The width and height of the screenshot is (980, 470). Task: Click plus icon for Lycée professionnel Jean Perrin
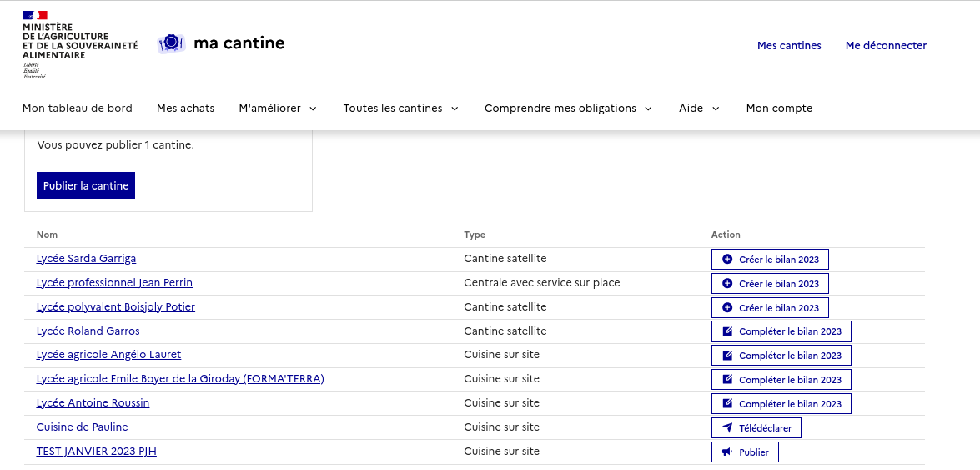pos(727,284)
